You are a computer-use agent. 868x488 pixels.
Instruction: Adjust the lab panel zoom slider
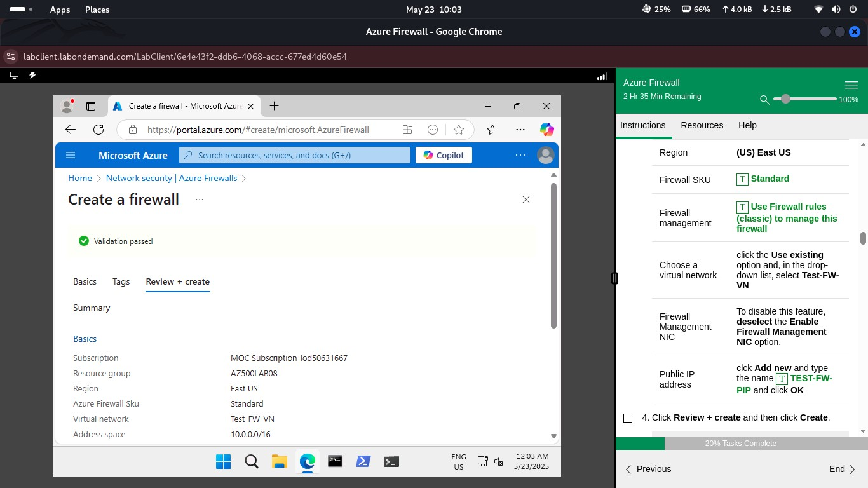tap(785, 99)
